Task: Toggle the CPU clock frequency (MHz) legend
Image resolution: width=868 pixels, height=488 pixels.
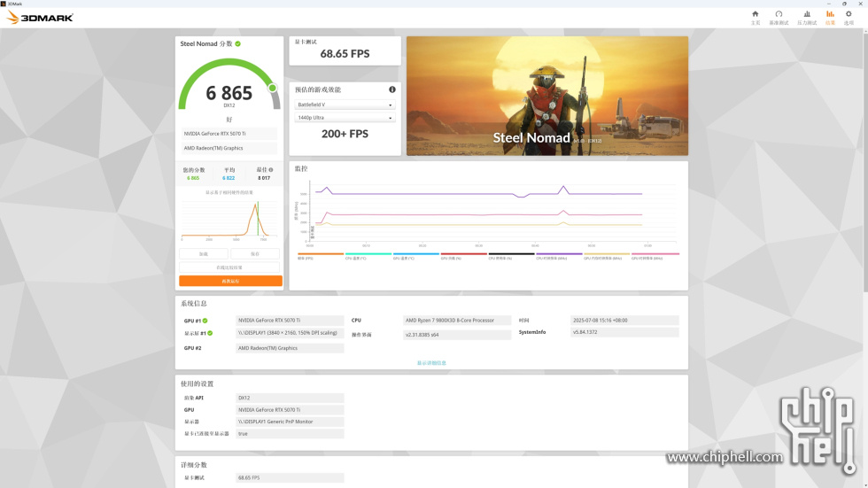Action: [559, 256]
